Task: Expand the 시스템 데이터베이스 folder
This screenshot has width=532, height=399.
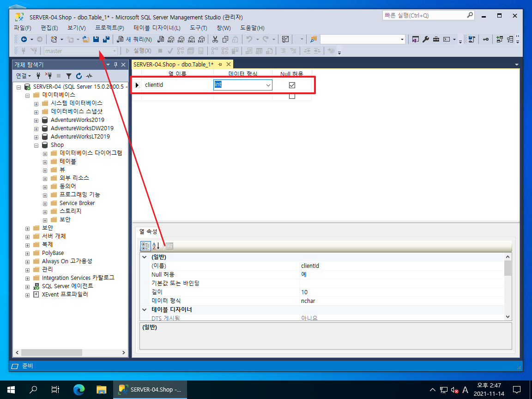Action: (x=36, y=104)
